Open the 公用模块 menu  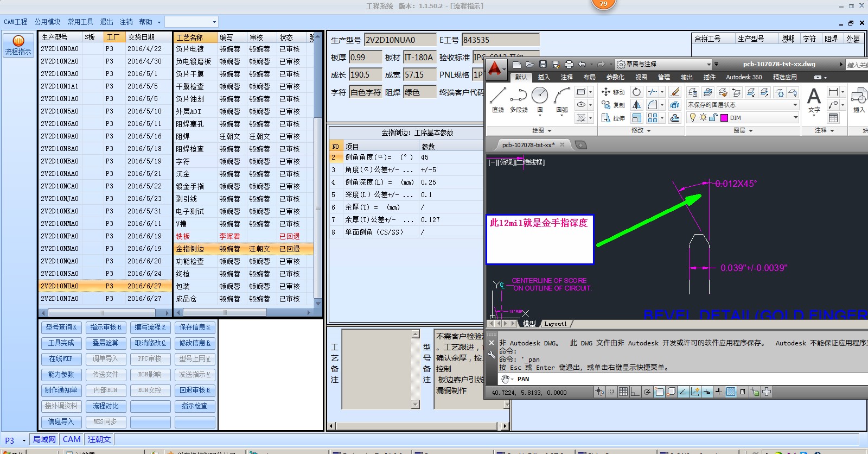[x=48, y=22]
